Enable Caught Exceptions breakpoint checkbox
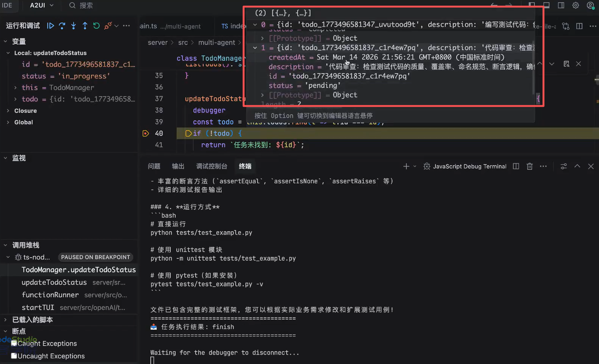This screenshot has height=364, width=599. 14,343
